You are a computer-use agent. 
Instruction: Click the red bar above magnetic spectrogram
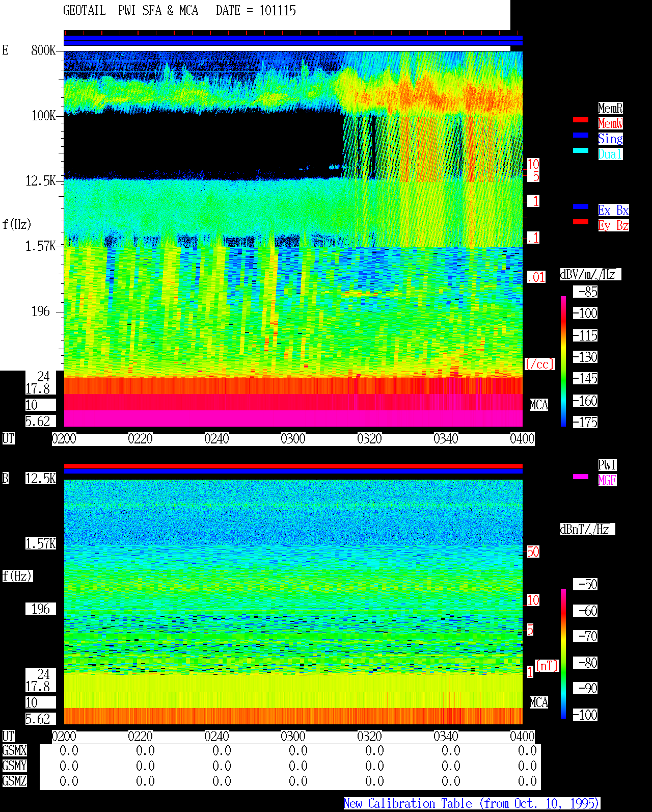(x=293, y=466)
